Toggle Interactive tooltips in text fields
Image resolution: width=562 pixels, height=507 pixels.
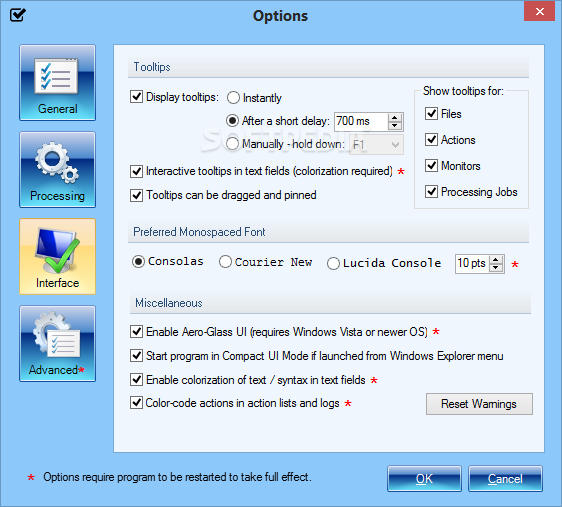[x=136, y=171]
